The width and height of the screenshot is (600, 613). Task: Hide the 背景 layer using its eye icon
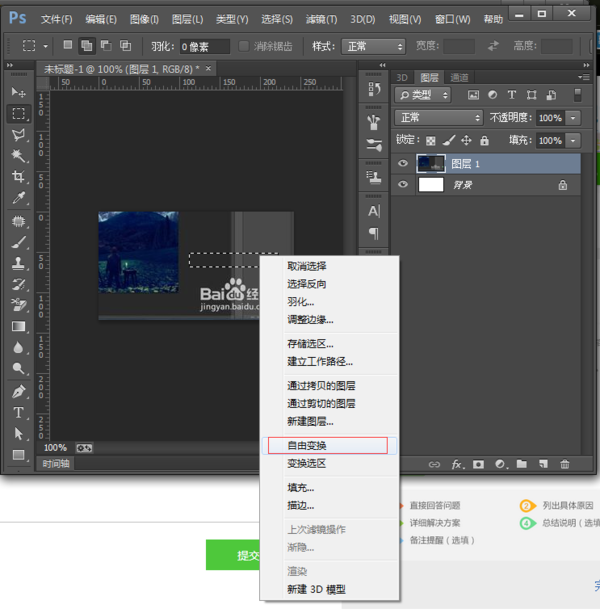click(x=403, y=184)
